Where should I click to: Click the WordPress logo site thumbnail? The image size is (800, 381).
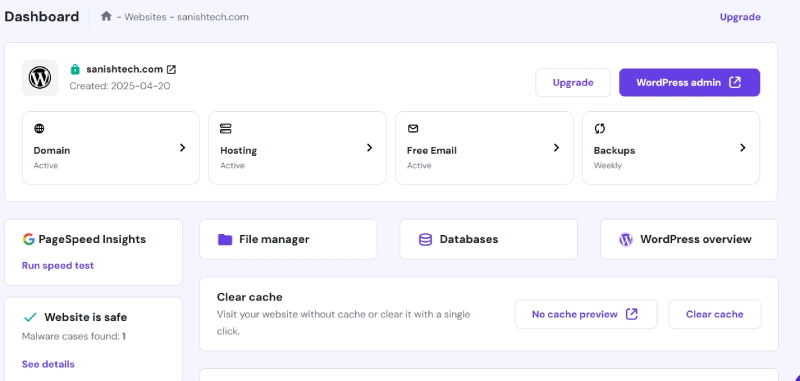tap(40, 78)
